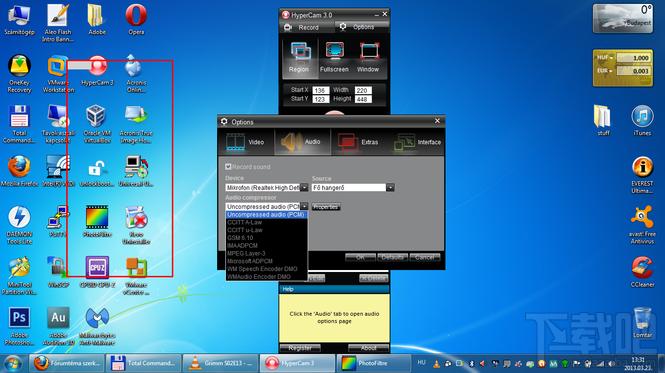The image size is (665, 373).
Task: Open Total Commander from the taskbar
Action: point(143,363)
